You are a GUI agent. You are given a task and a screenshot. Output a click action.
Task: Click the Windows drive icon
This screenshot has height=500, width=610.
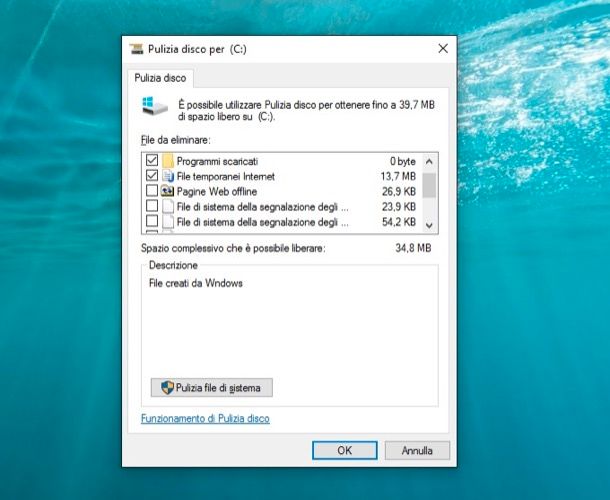[154, 106]
